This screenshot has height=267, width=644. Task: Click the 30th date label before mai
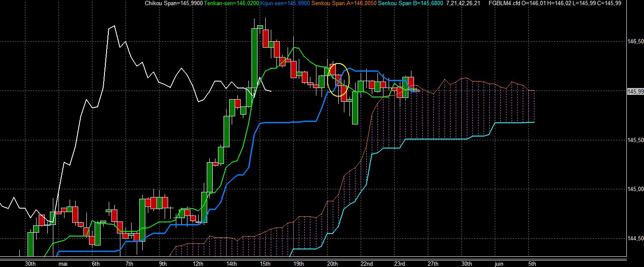pyautogui.click(x=31, y=263)
